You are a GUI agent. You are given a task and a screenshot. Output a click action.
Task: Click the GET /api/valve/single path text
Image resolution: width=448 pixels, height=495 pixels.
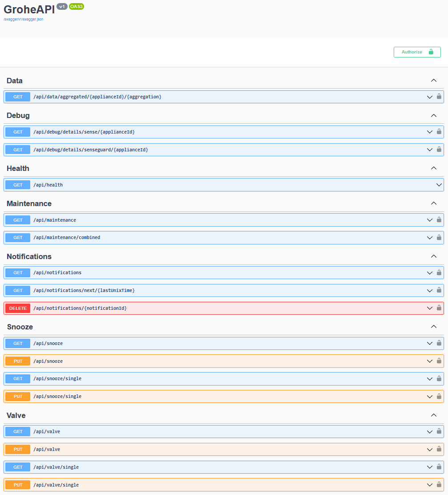click(56, 467)
